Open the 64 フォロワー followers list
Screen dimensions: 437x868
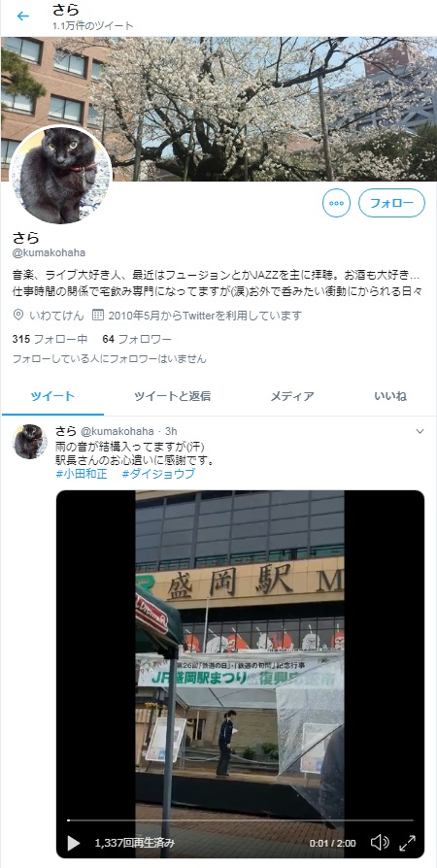point(137,340)
